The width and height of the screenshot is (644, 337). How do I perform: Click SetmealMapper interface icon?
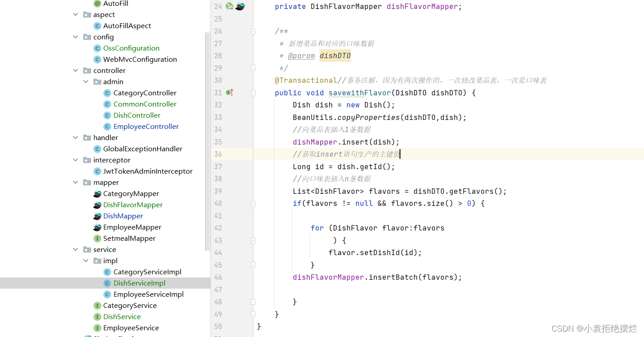pyautogui.click(x=97, y=239)
